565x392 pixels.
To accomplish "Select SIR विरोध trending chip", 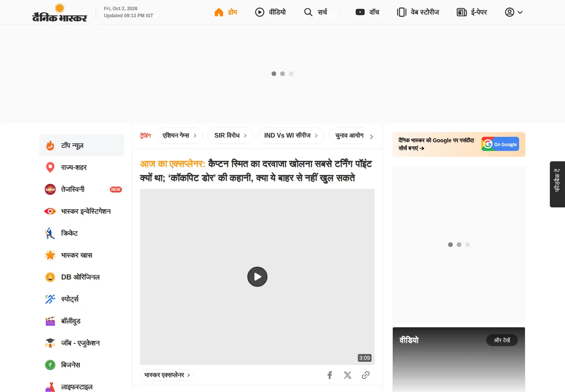I will tap(230, 136).
